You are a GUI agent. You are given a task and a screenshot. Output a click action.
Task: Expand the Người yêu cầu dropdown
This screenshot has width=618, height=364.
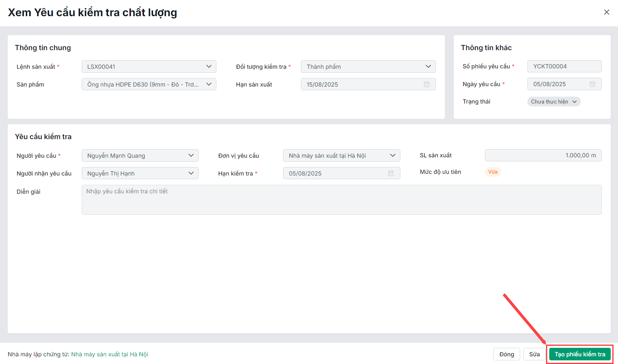[x=191, y=155]
